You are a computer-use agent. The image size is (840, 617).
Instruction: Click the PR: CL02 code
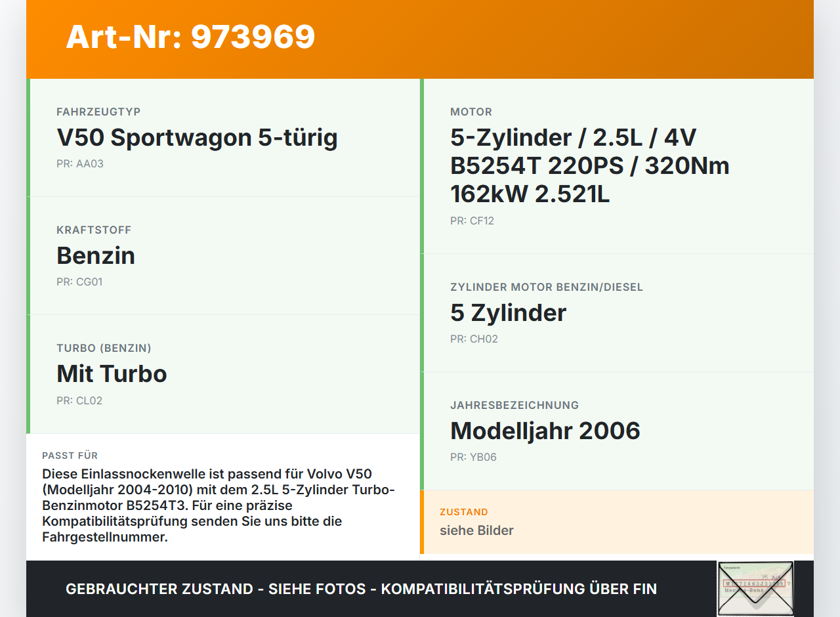(x=79, y=400)
